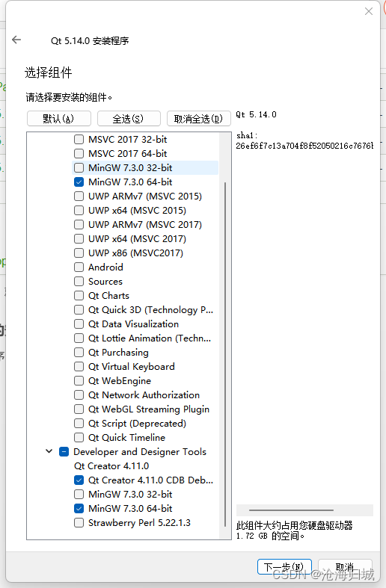Collapse the Developer and Designer Tools node
386x588 pixels.
49,451
